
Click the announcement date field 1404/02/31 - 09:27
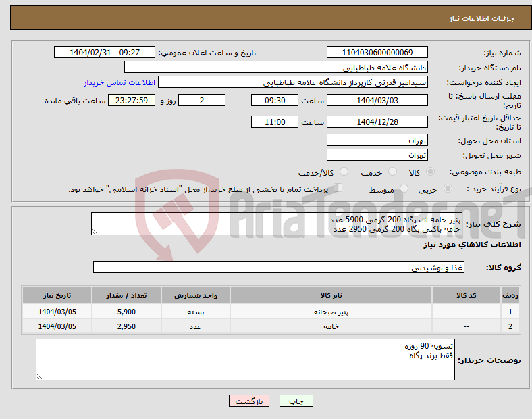click(105, 52)
